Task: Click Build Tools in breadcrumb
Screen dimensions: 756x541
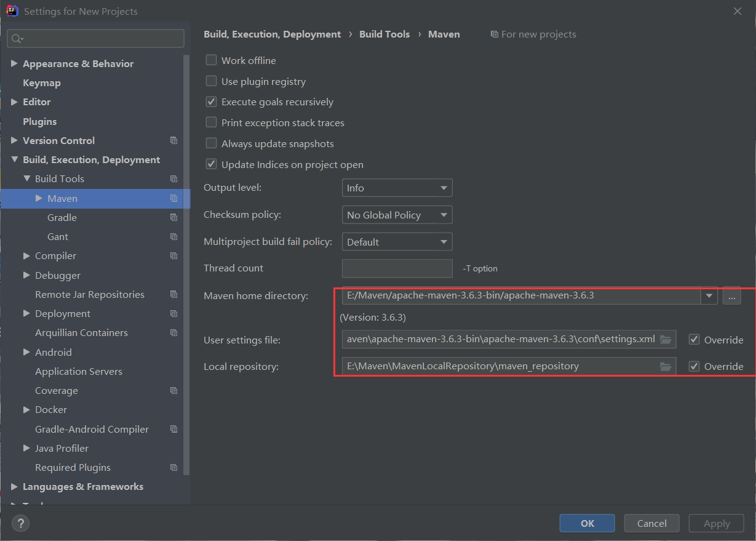Action: click(x=384, y=34)
